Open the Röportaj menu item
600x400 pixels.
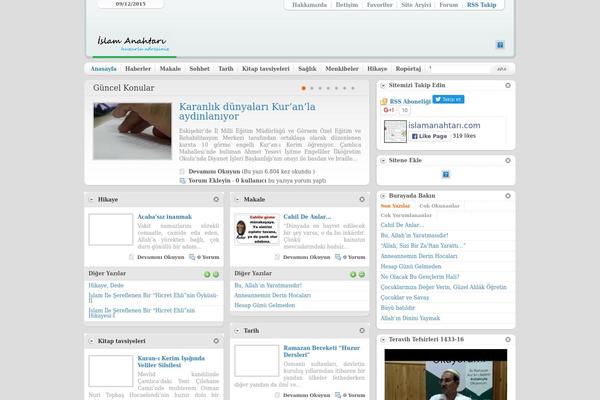point(408,69)
